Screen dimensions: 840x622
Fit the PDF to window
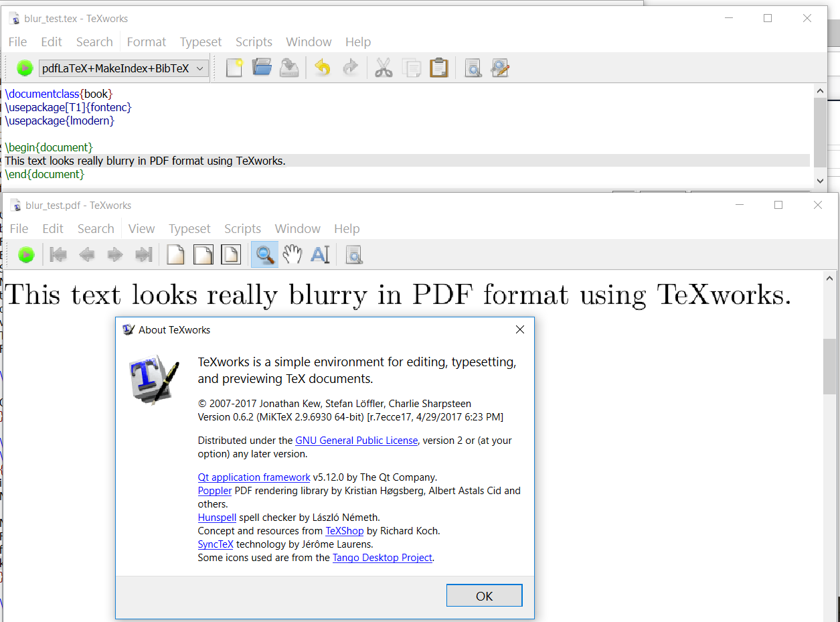pyautogui.click(x=231, y=254)
